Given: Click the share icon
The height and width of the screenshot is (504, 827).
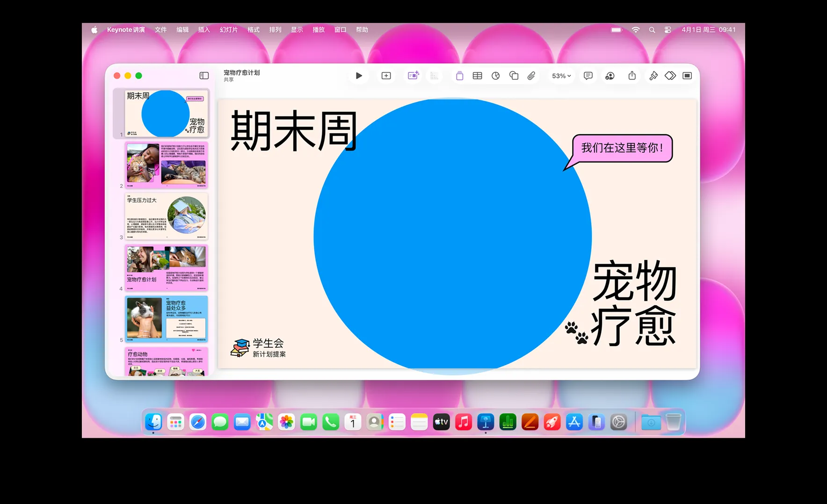Looking at the screenshot, I should point(632,76).
